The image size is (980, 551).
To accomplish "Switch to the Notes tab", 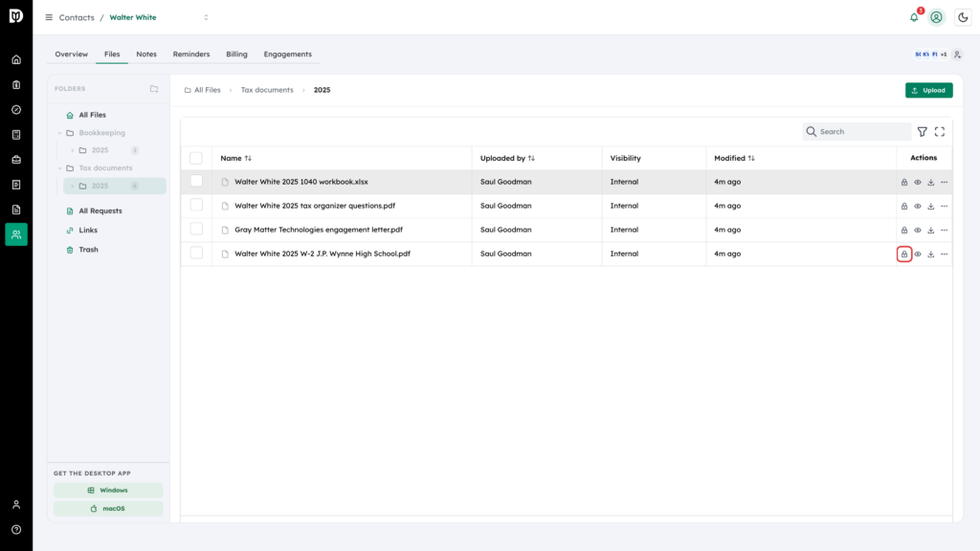I will point(146,55).
